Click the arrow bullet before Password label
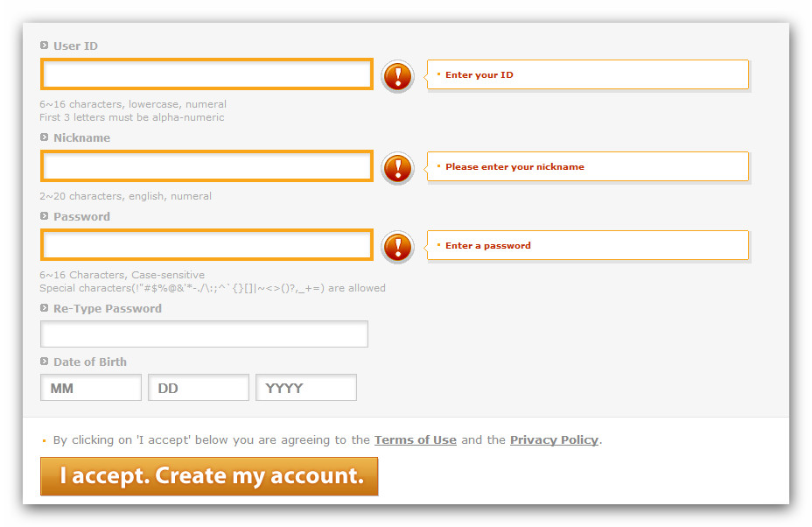Image resolution: width=812 pixels, height=527 pixels. pyautogui.click(x=45, y=216)
